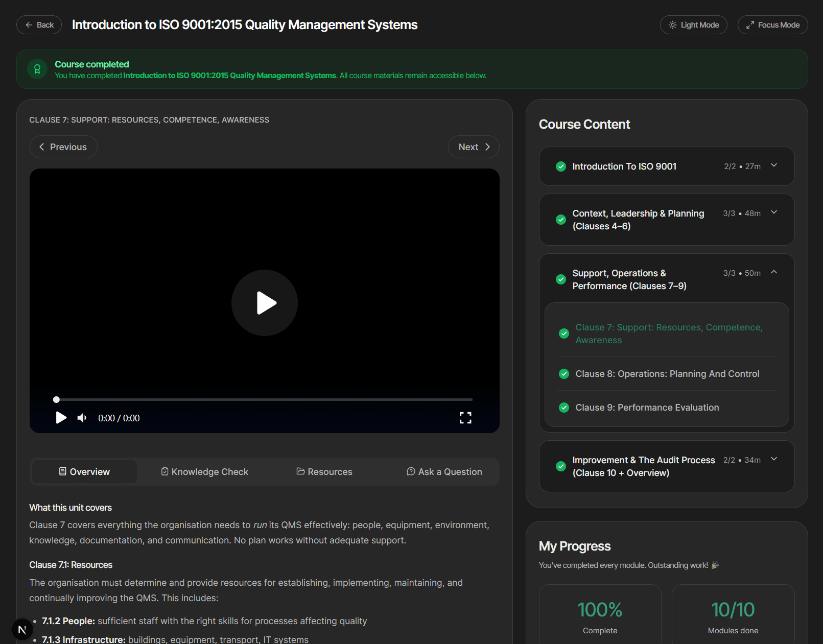Open Clause 7: Support lesson in sidebar
The image size is (823, 644).
coord(667,333)
